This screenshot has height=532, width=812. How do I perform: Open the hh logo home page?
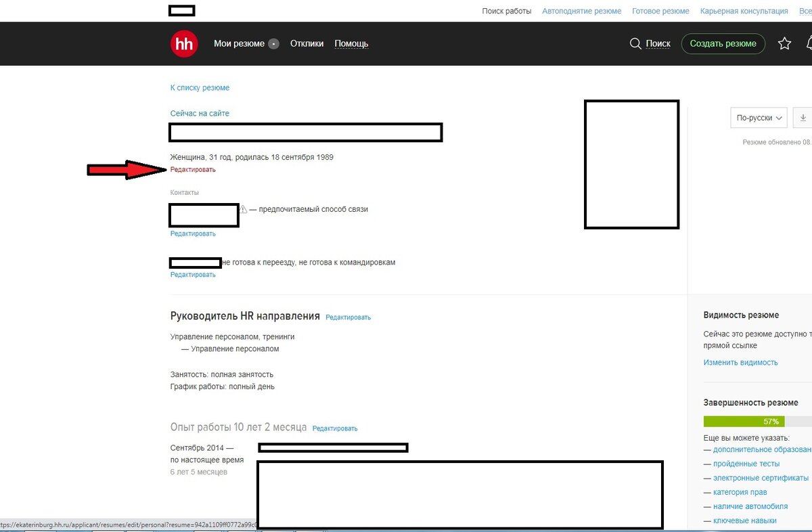click(x=184, y=44)
